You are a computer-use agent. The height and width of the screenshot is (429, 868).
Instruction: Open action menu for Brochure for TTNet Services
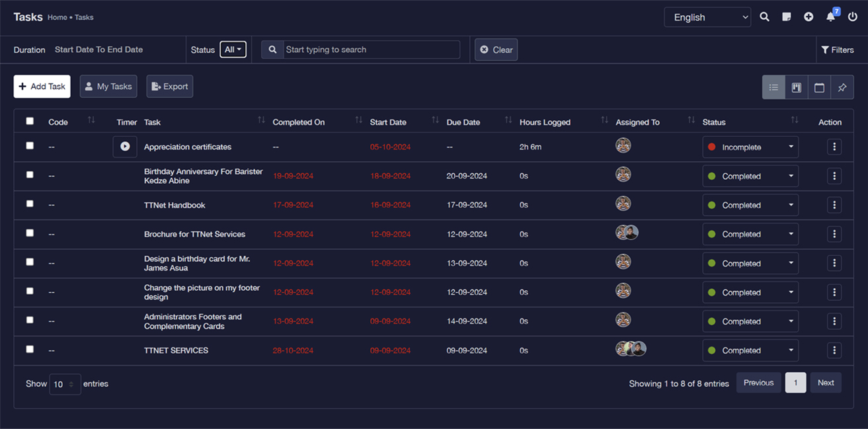(834, 234)
